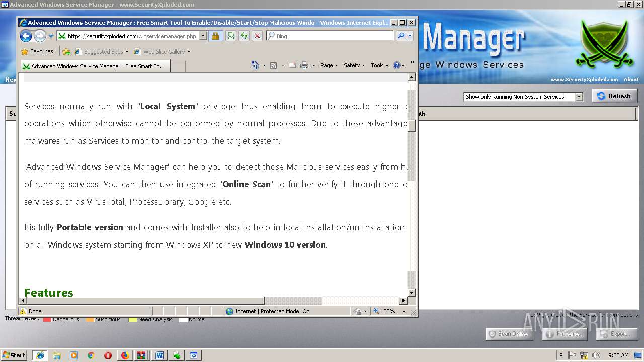Open the Tools menu

click(x=380, y=65)
